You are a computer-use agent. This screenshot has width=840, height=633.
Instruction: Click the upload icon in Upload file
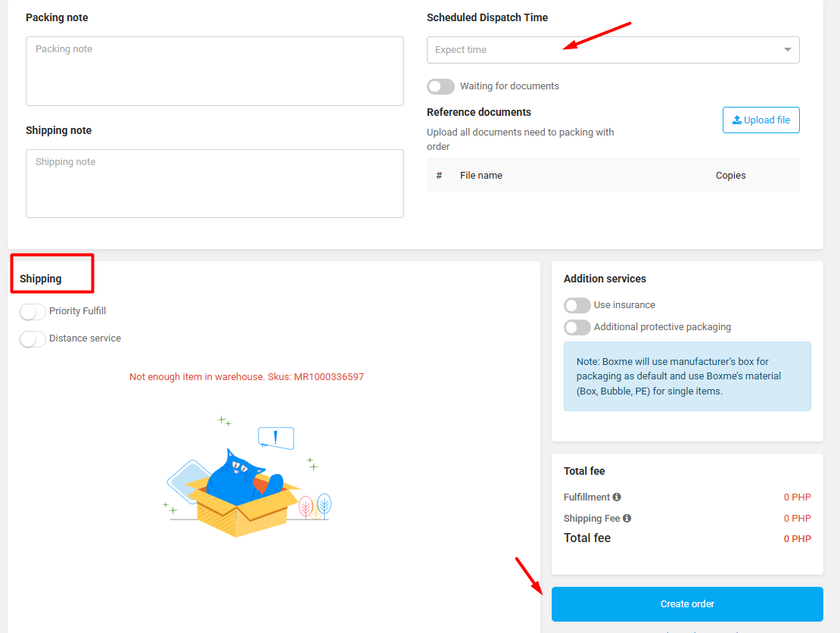pyautogui.click(x=736, y=120)
